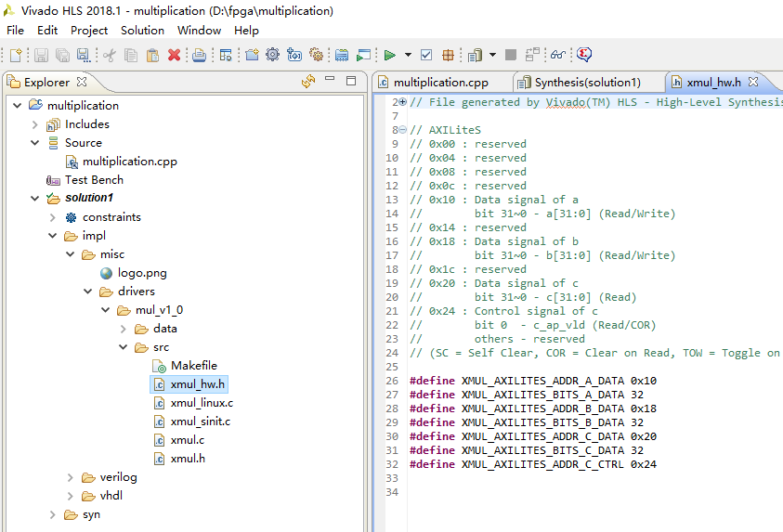The height and width of the screenshot is (532, 783).
Task: Collapse the mul_v1_0 folder
Action: (x=105, y=310)
